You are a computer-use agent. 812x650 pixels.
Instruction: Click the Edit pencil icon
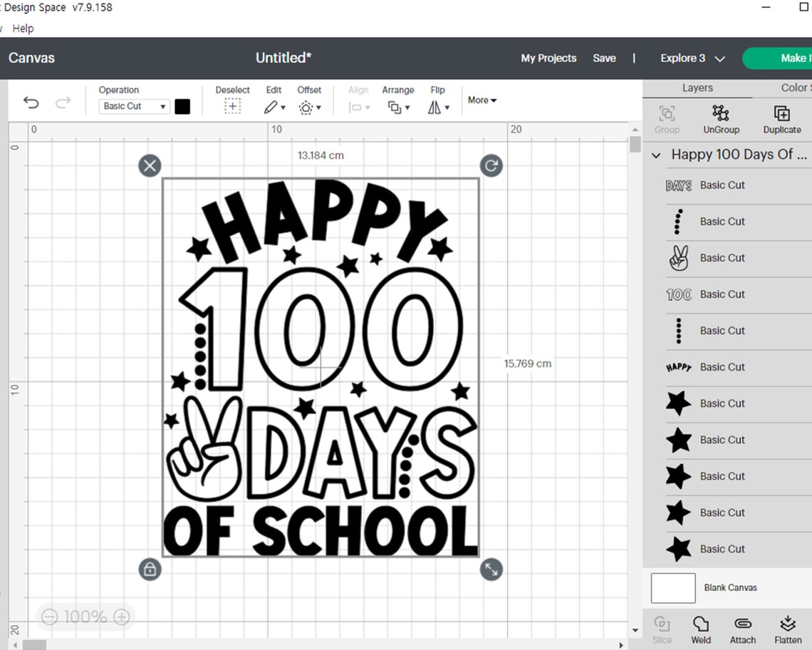point(271,106)
